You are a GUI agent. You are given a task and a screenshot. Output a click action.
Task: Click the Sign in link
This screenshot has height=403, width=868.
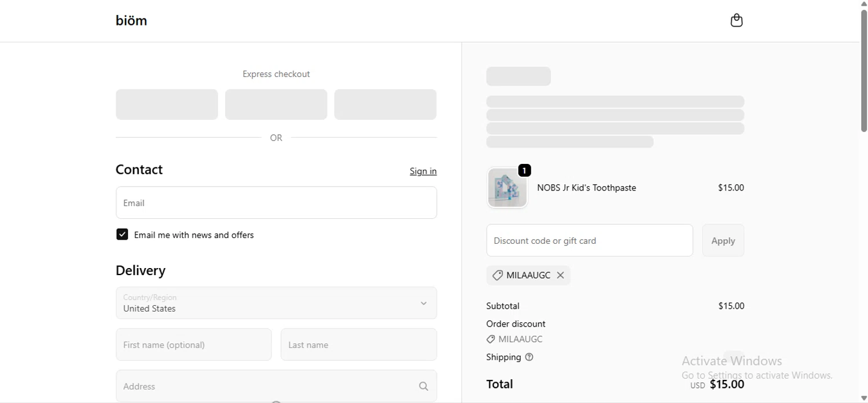coord(423,171)
